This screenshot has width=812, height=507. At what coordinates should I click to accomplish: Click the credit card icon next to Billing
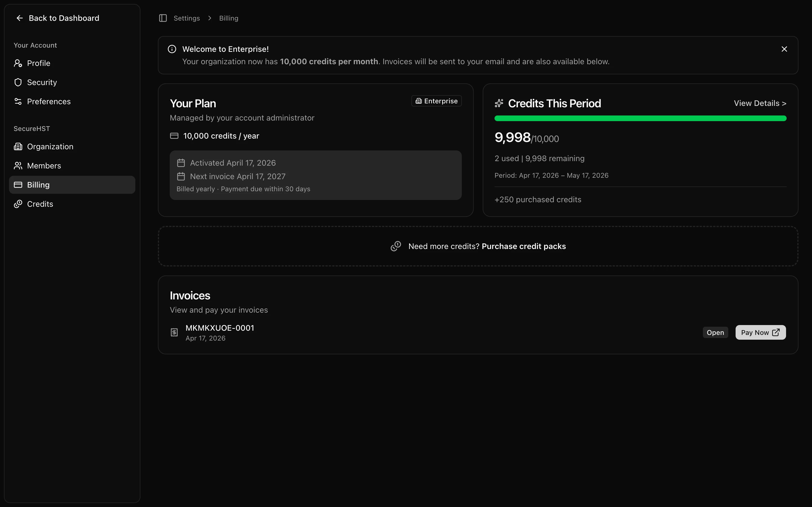[x=18, y=185]
